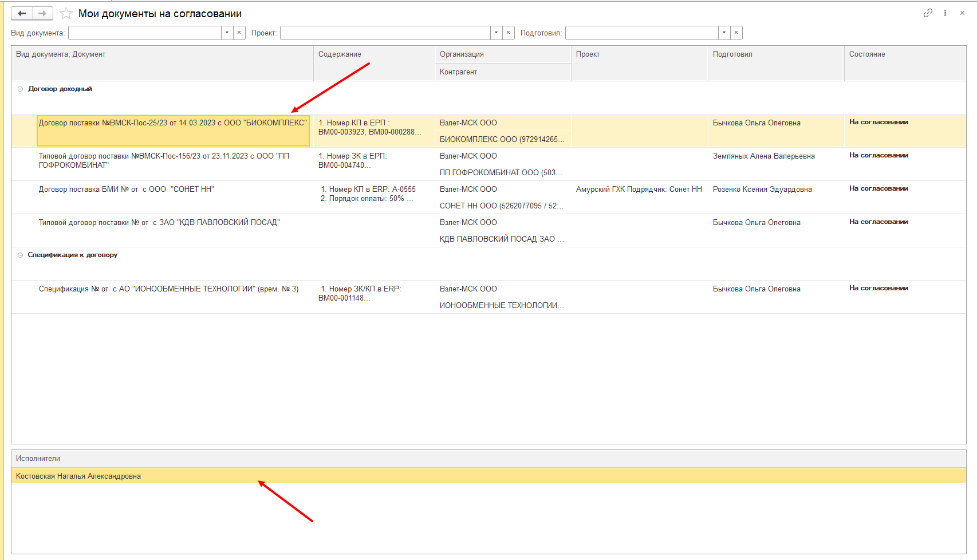Clear the Вид документа filter field

[x=239, y=33]
